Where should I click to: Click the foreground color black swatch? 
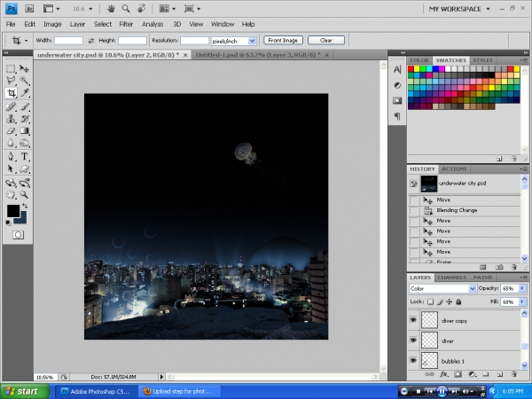(x=13, y=211)
